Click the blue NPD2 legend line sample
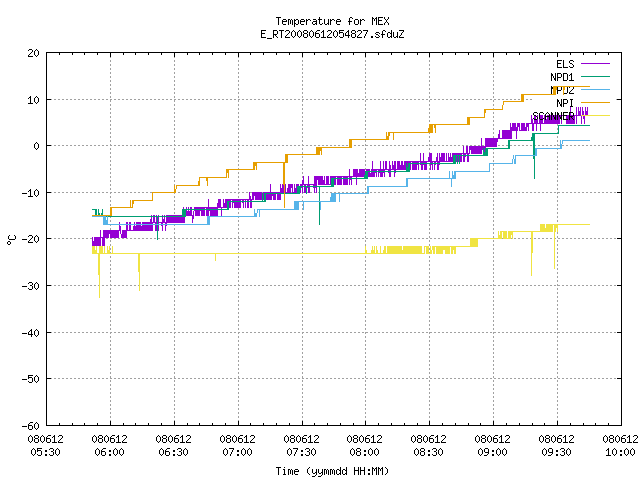Image resolution: width=640 pixels, height=480 pixels. point(596,89)
